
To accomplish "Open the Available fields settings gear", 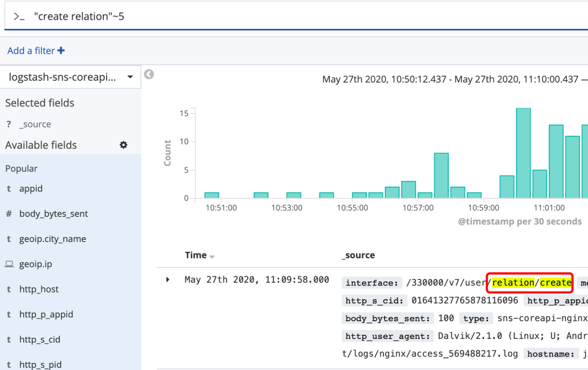I will click(x=124, y=145).
